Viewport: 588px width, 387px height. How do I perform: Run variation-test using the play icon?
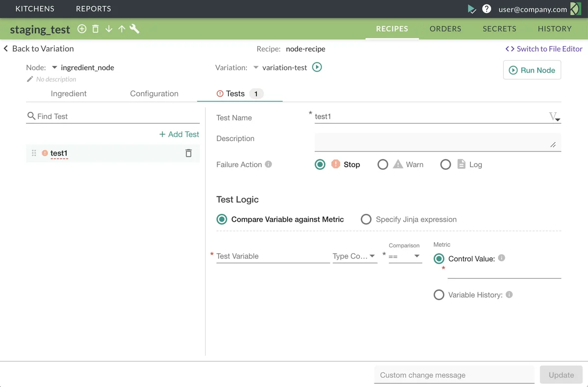tap(317, 67)
